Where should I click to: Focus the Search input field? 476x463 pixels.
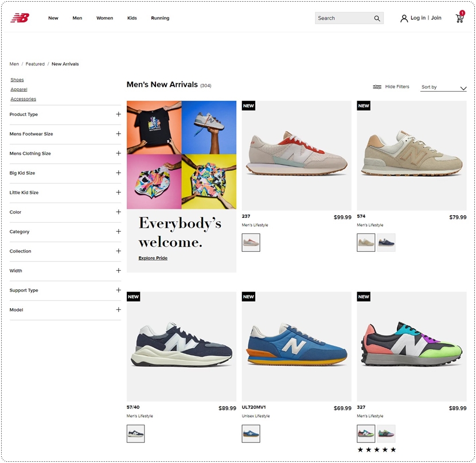click(349, 18)
